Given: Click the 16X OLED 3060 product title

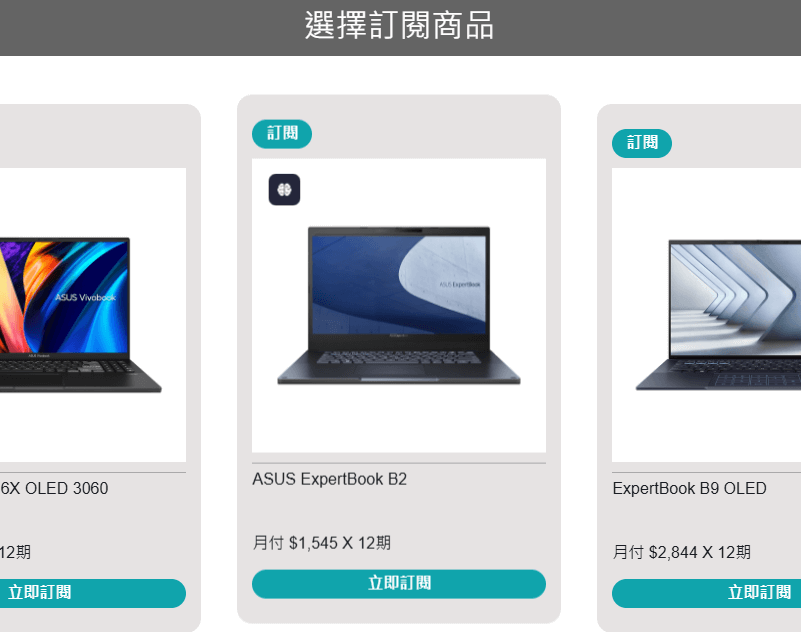Looking at the screenshot, I should point(54,488).
